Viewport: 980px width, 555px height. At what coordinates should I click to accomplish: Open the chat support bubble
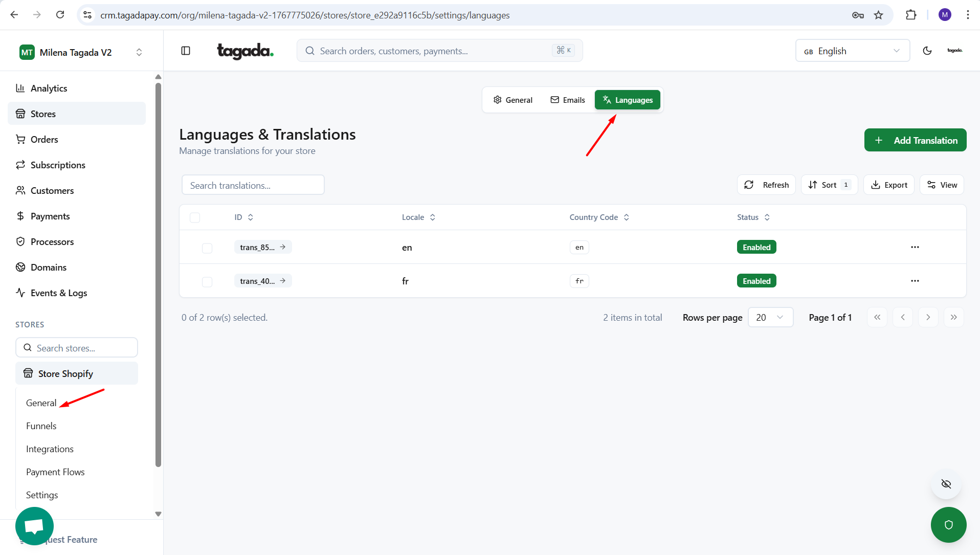click(34, 526)
